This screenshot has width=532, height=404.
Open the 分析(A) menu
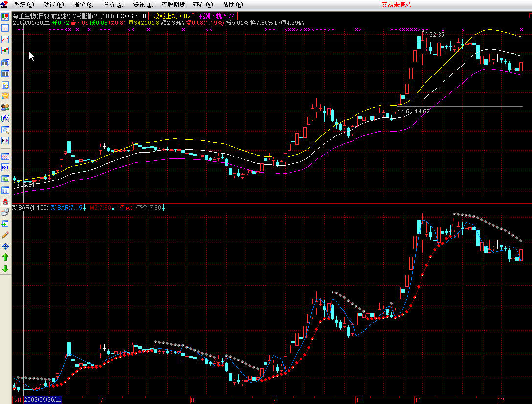(x=113, y=5)
